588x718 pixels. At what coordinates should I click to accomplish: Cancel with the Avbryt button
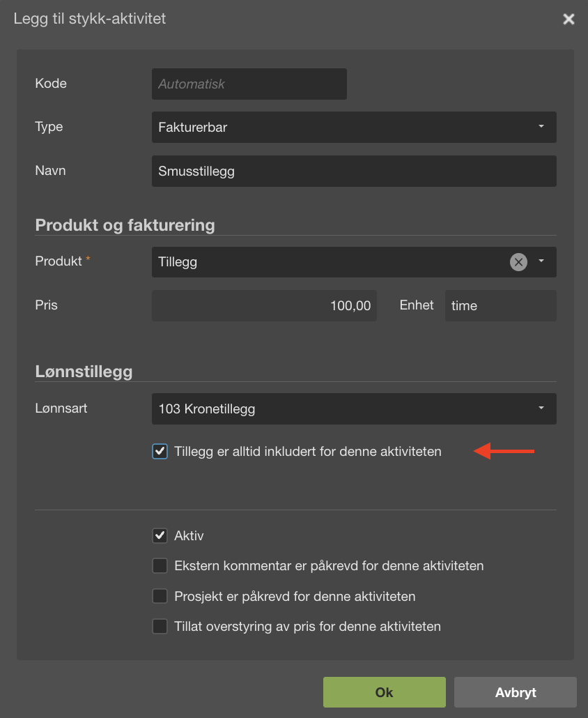pos(516,692)
